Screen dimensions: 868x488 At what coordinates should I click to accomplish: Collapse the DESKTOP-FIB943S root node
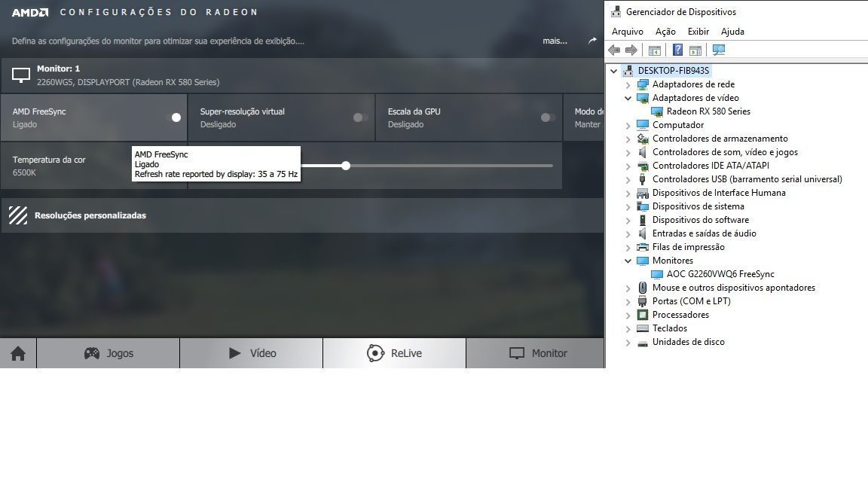coord(613,71)
